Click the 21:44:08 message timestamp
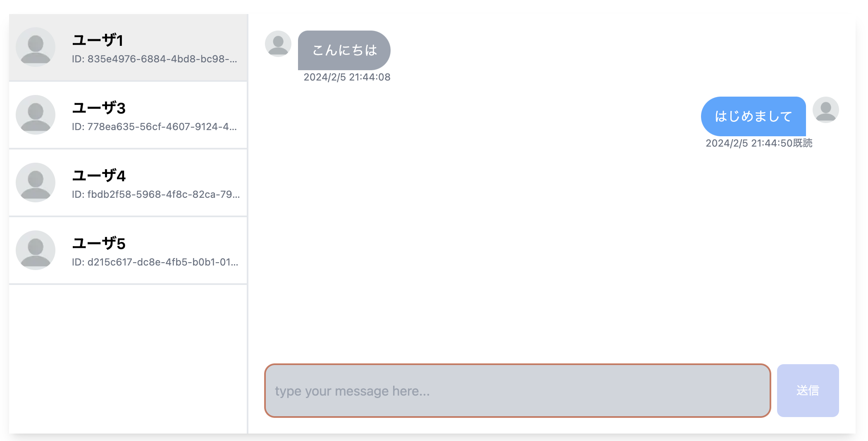The width and height of the screenshot is (868, 441). click(x=347, y=77)
